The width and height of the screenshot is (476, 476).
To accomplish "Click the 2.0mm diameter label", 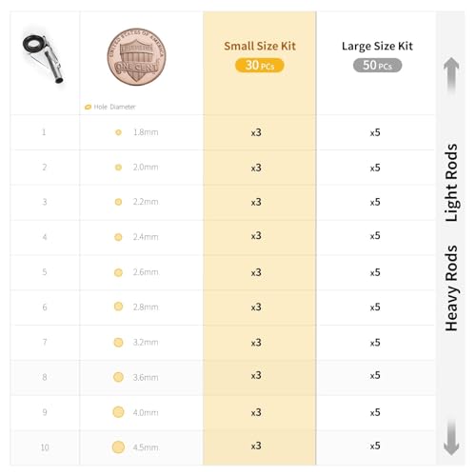I will tap(146, 168).
